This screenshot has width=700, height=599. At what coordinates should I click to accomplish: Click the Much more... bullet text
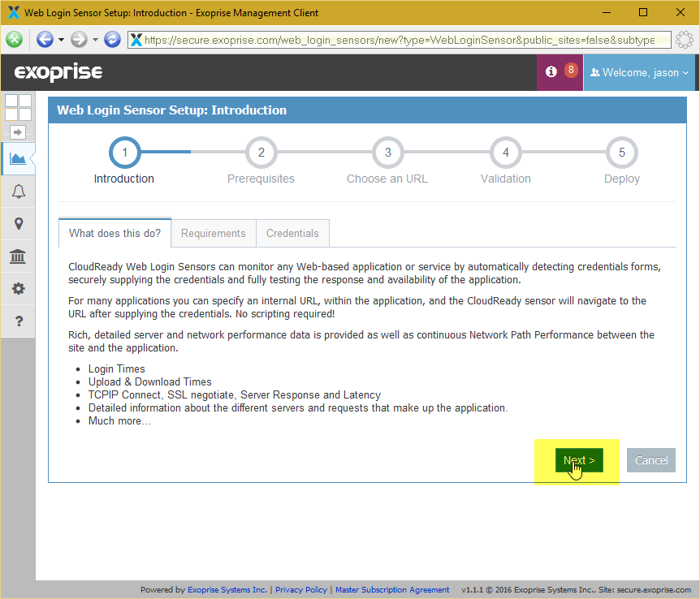[119, 421]
